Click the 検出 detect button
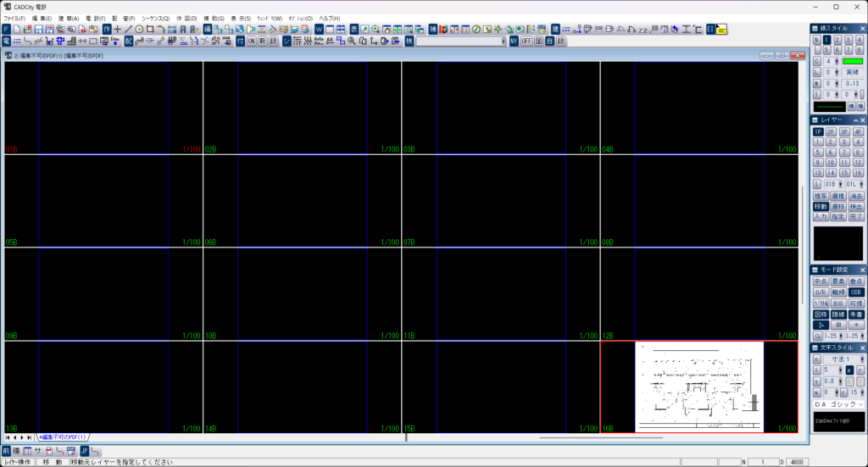Image resolution: width=868 pixels, height=467 pixels. tap(856, 207)
